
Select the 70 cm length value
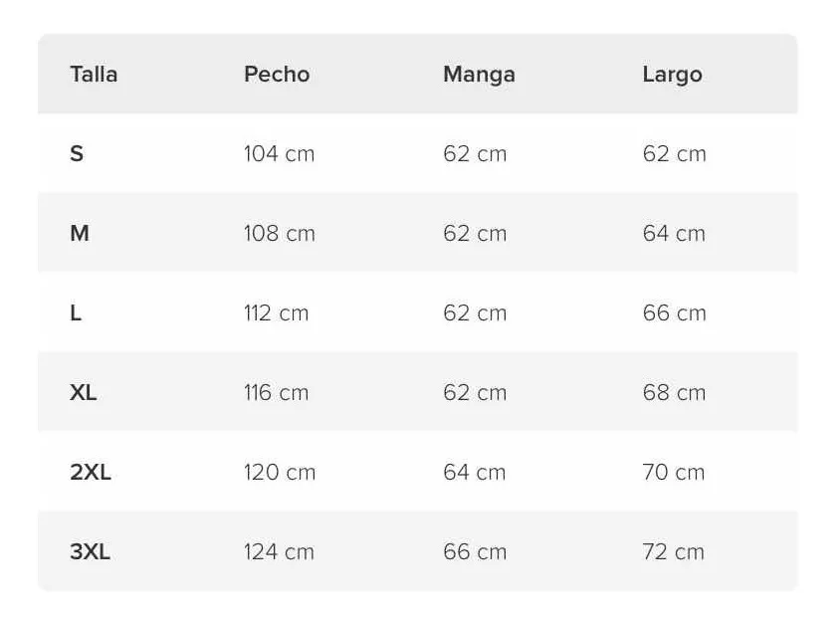[x=674, y=472]
